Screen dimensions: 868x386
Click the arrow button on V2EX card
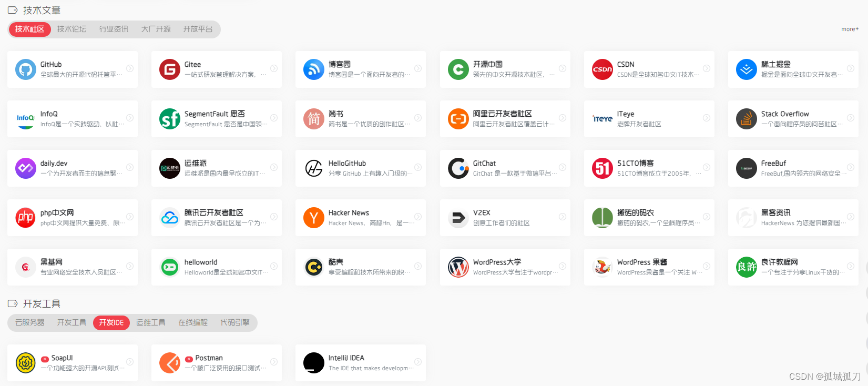tap(563, 217)
